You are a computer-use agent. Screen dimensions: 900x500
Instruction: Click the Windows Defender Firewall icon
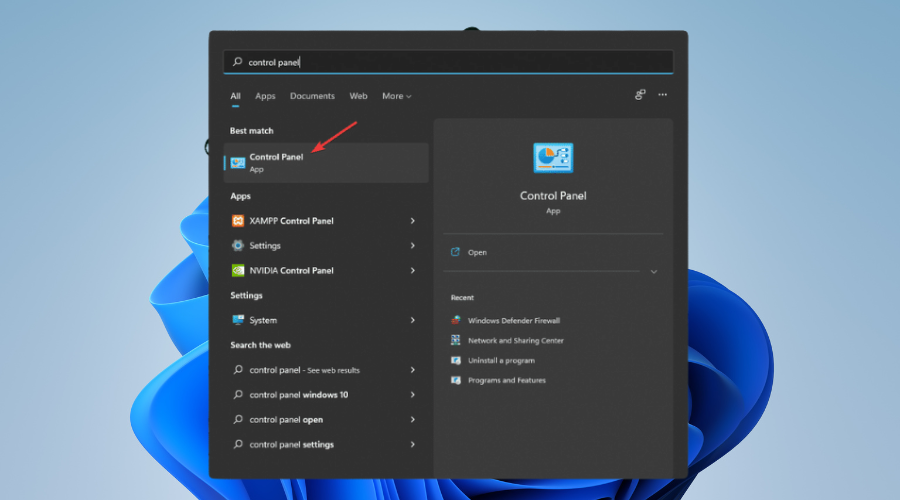456,320
